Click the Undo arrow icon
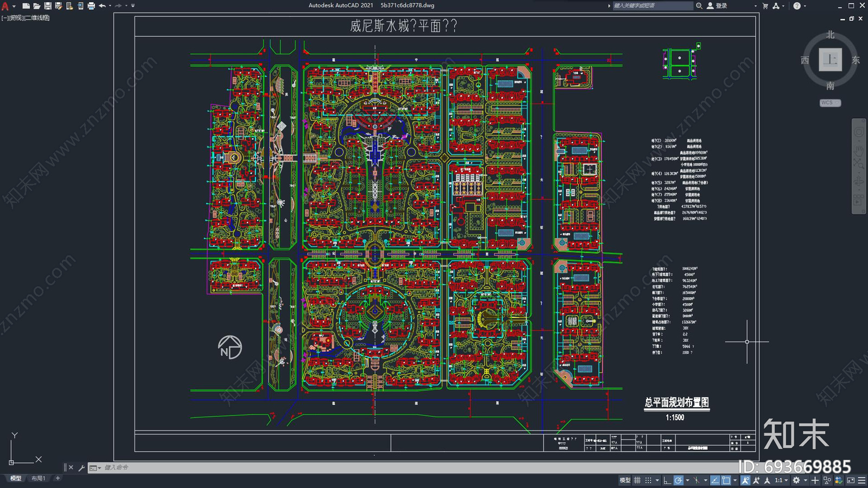The width and height of the screenshot is (868, 488). [102, 5]
